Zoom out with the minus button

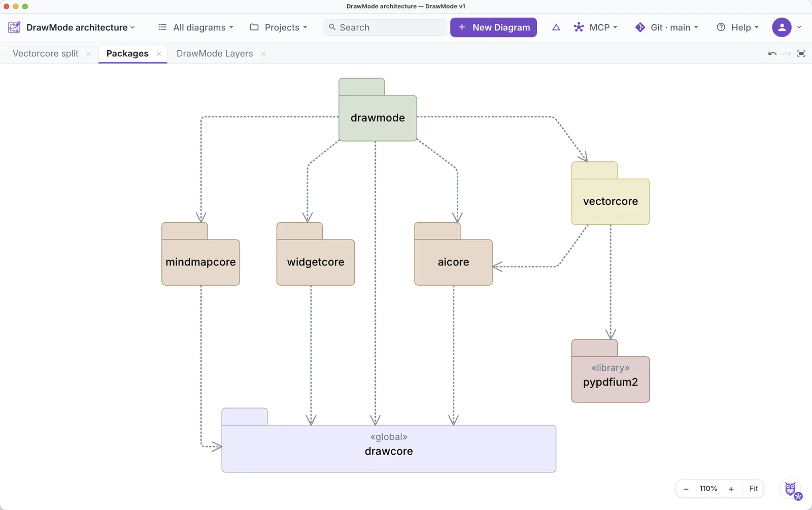point(686,489)
